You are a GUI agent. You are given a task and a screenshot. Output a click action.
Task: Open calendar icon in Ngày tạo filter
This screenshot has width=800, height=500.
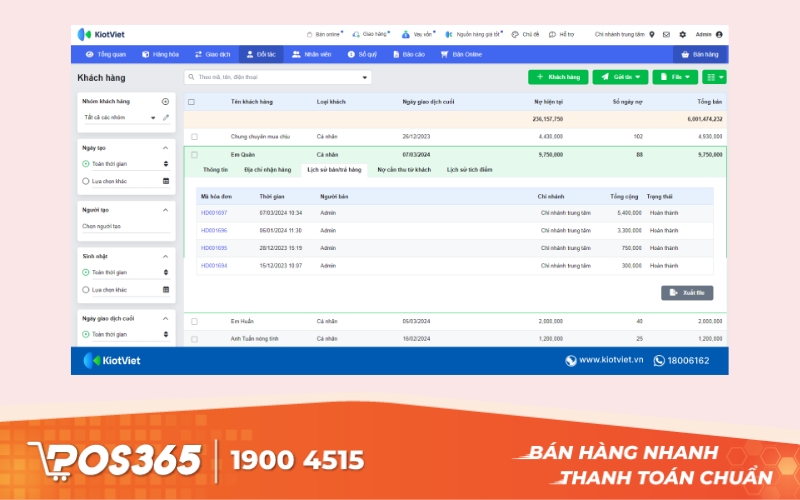166,181
